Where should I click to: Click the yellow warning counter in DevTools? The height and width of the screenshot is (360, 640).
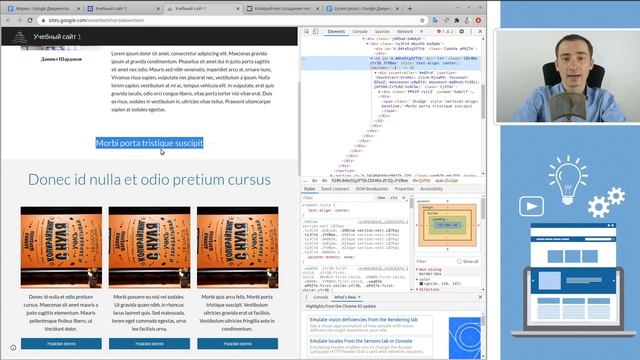pyautogui.click(x=449, y=31)
